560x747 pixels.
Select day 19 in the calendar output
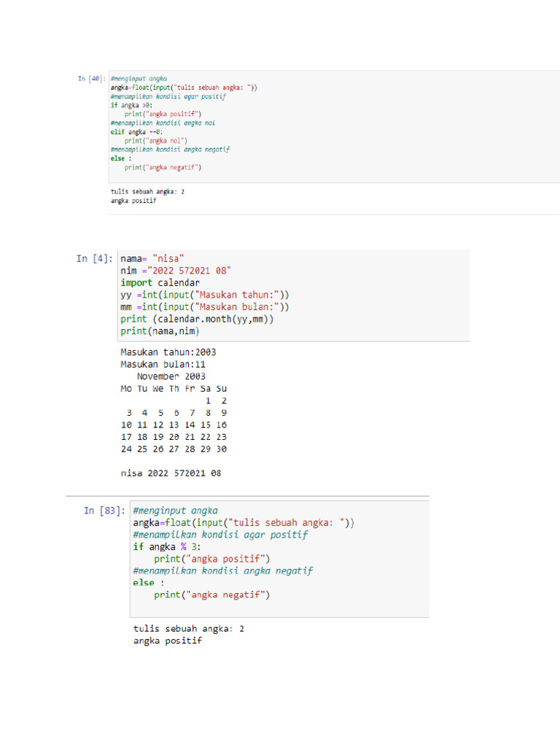click(158, 437)
